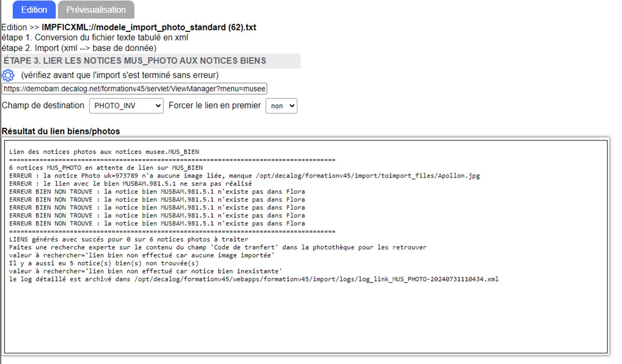Click the Champ de destination label
This screenshot has height=364, width=622.
(x=43, y=105)
